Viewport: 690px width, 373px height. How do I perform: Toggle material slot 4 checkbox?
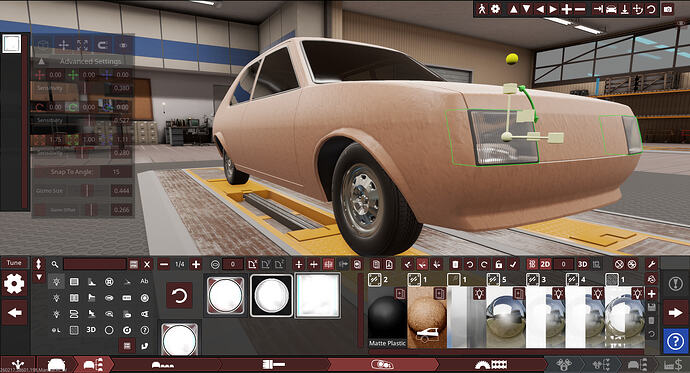tap(573, 279)
